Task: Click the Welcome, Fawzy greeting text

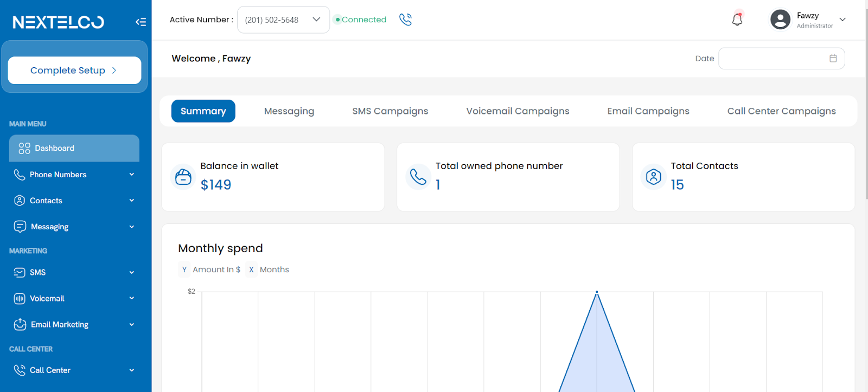Action: (211, 59)
